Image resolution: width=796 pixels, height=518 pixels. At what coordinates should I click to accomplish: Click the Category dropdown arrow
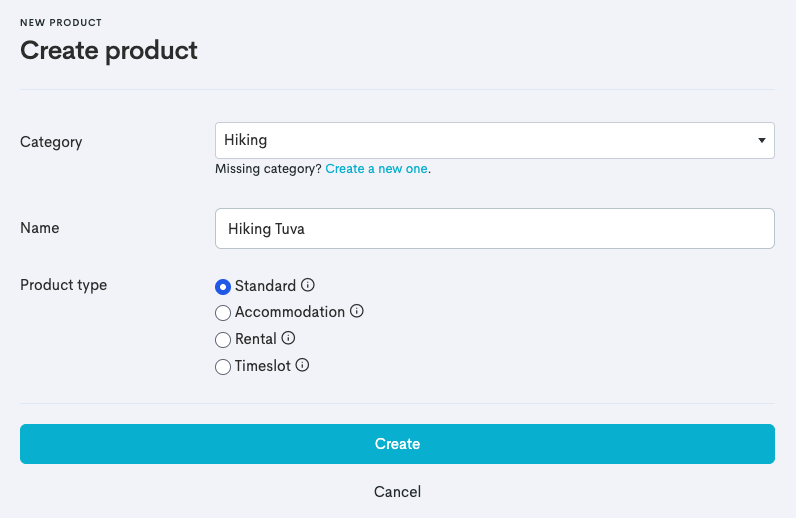(x=762, y=141)
